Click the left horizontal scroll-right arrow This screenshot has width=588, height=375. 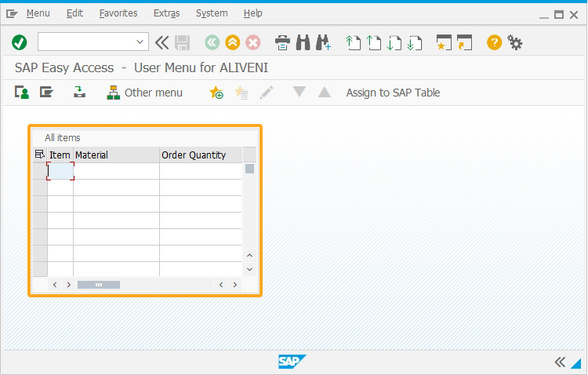click(69, 285)
